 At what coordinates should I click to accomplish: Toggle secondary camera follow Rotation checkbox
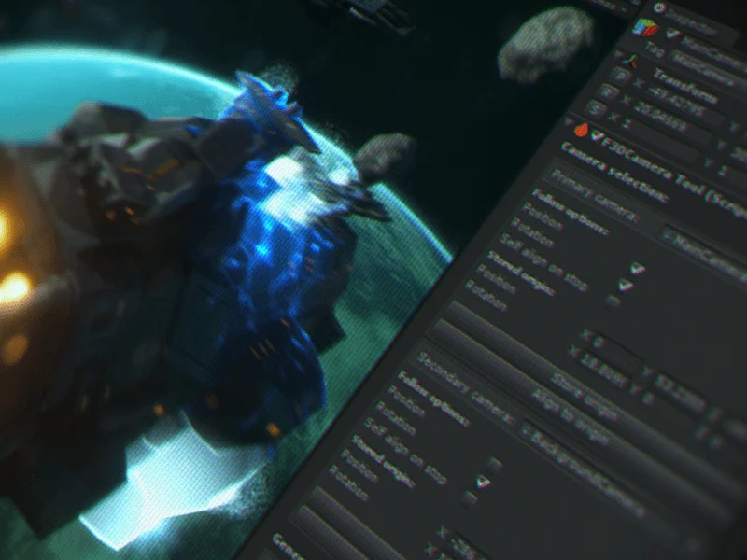483,483
